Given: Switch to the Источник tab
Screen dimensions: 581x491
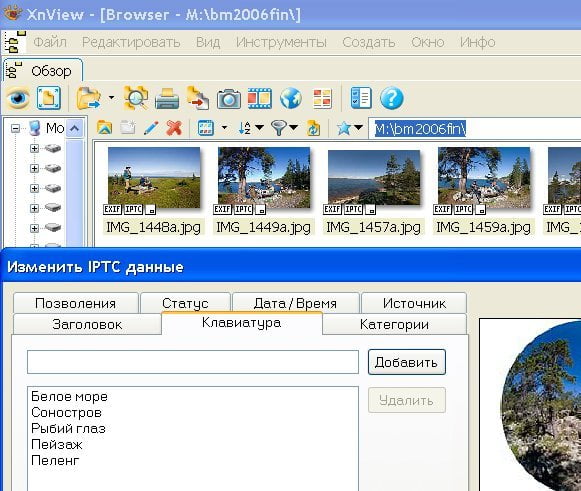Looking at the screenshot, I should point(414,303).
